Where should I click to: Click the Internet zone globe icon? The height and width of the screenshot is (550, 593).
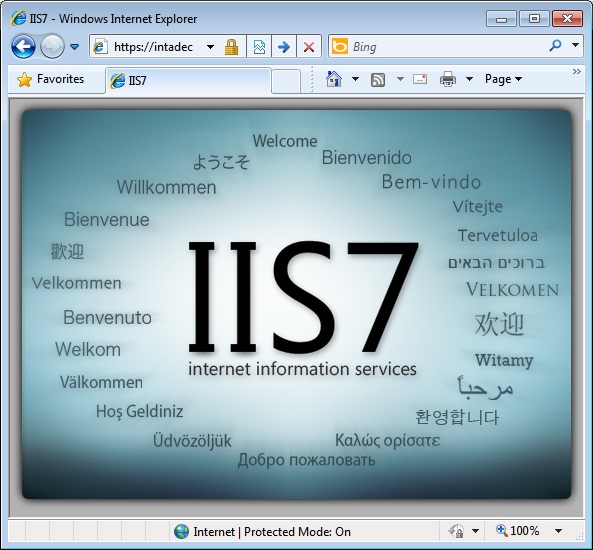[181, 531]
